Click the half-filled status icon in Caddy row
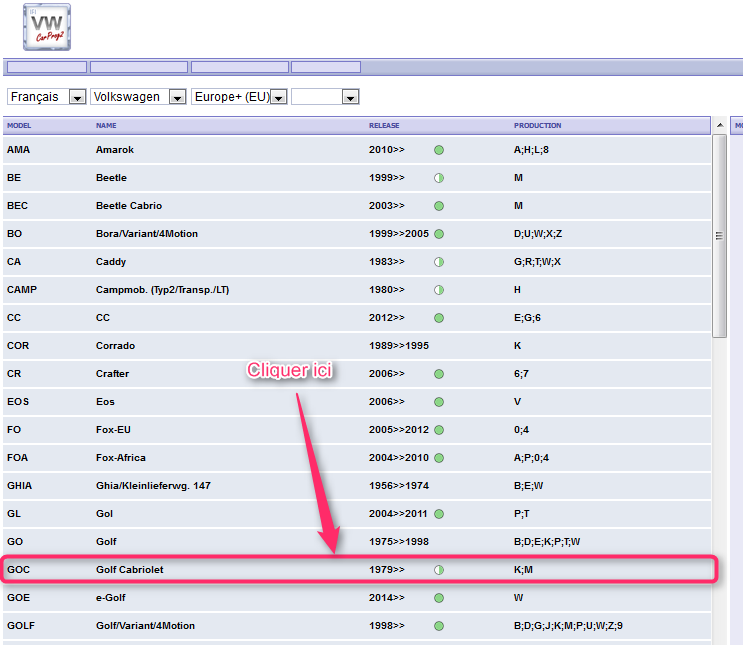The height and width of the screenshot is (645, 743). click(x=439, y=262)
